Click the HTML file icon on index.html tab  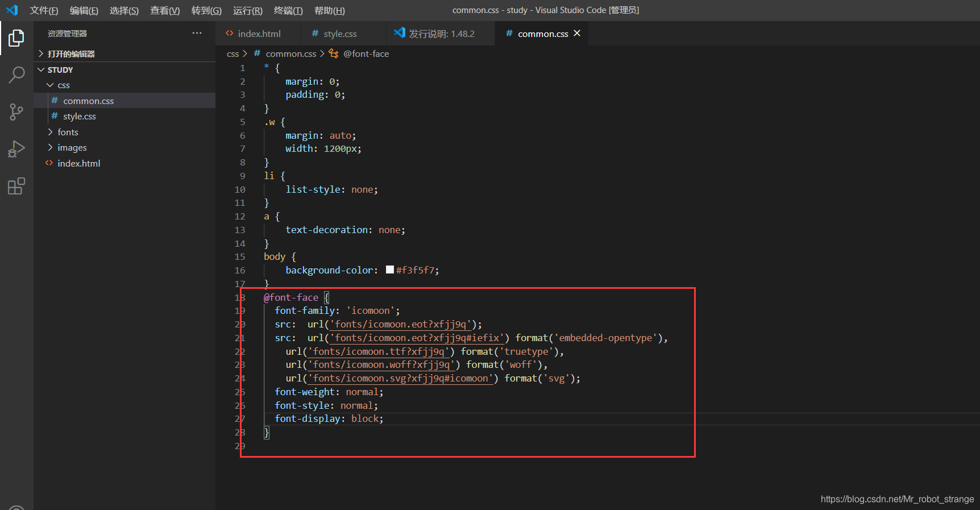[229, 34]
